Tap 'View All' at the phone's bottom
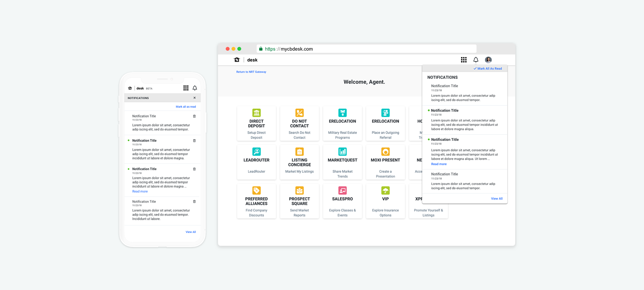 pyautogui.click(x=191, y=232)
